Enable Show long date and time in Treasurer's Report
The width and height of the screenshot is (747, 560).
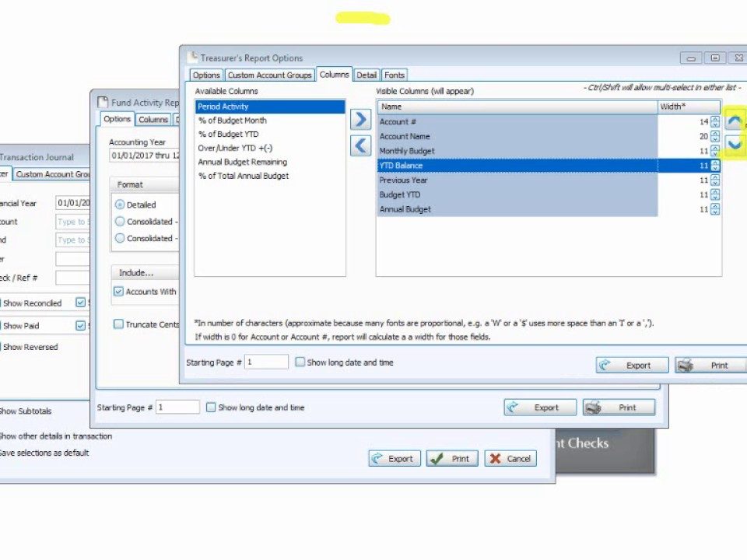(x=300, y=362)
